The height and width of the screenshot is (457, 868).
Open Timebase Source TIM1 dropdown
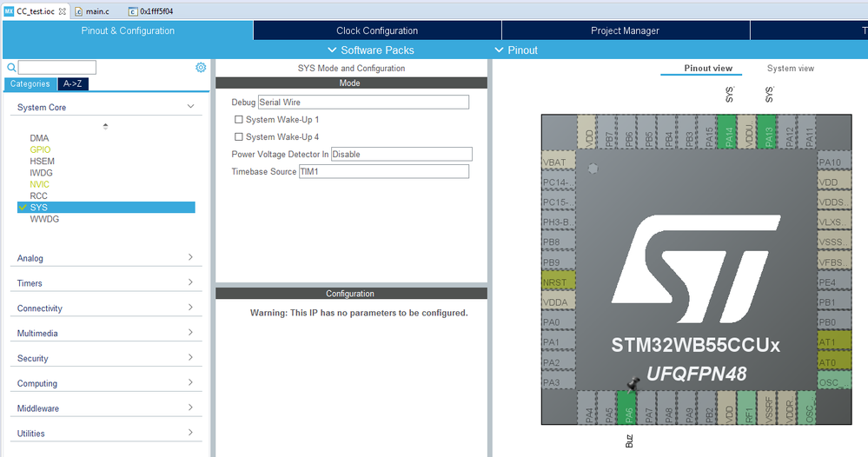(384, 171)
